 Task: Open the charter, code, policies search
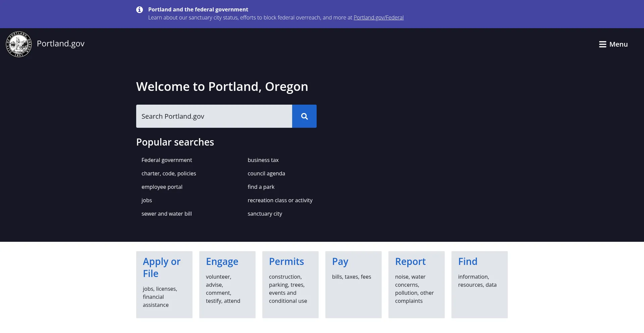[169, 174]
